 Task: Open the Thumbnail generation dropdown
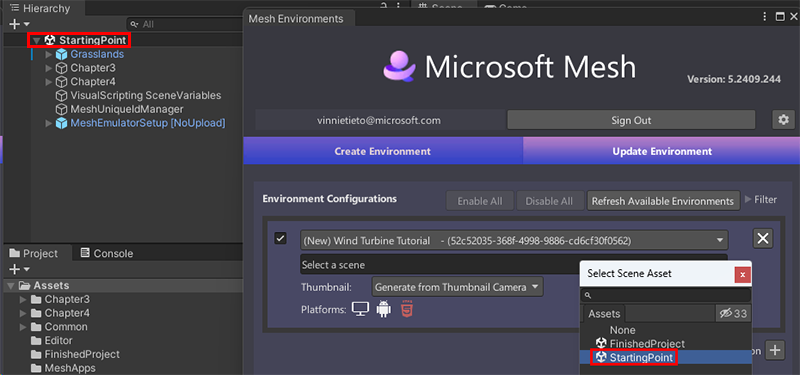coord(458,287)
